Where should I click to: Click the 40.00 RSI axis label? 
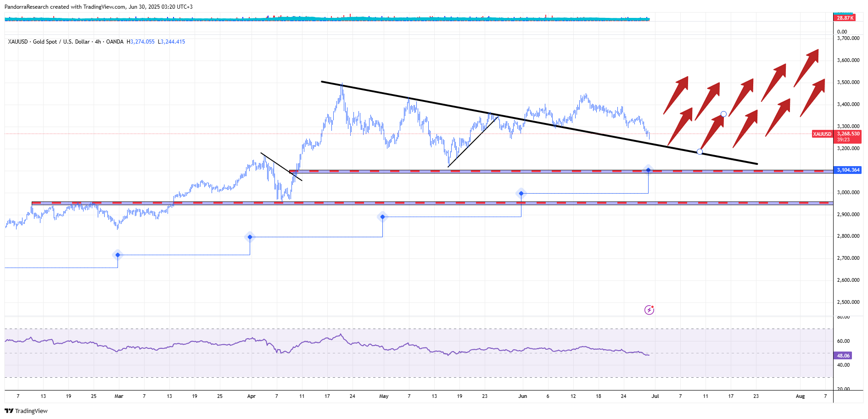click(x=843, y=365)
